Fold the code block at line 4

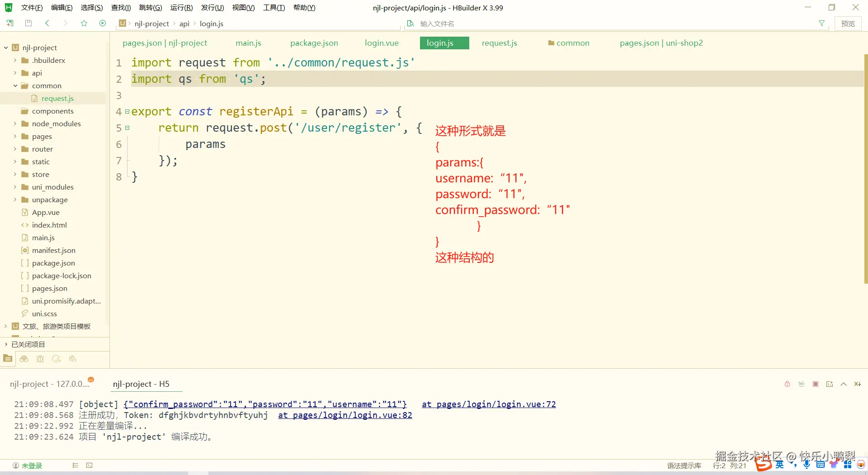[127, 112]
